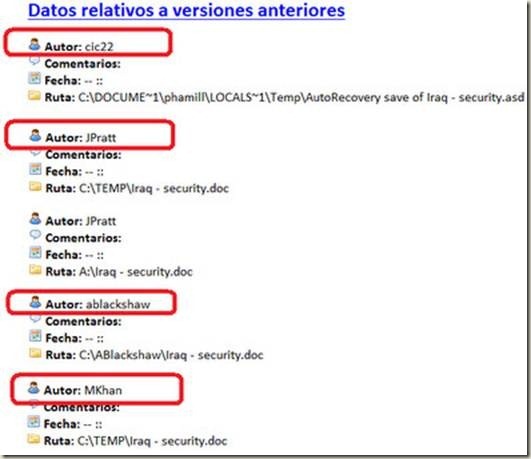Click the calendar icon in second JPratt entry
This screenshot has height=459, width=531.
(x=35, y=252)
